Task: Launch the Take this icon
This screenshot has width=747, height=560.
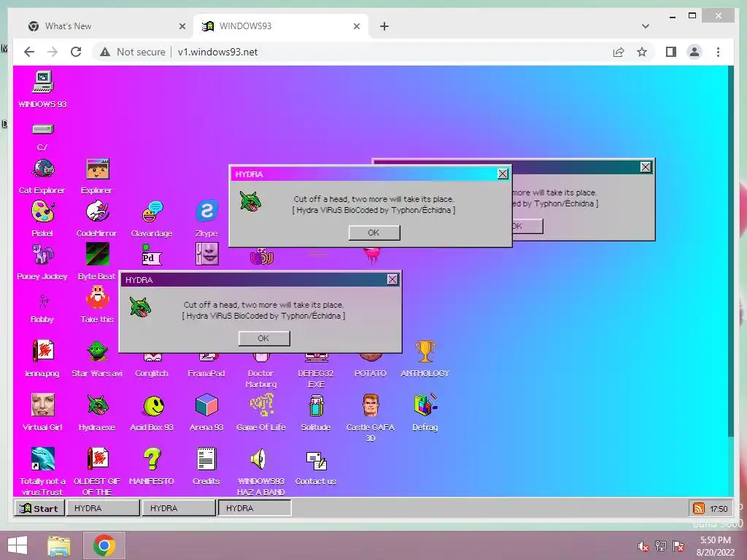Action: coord(97,297)
